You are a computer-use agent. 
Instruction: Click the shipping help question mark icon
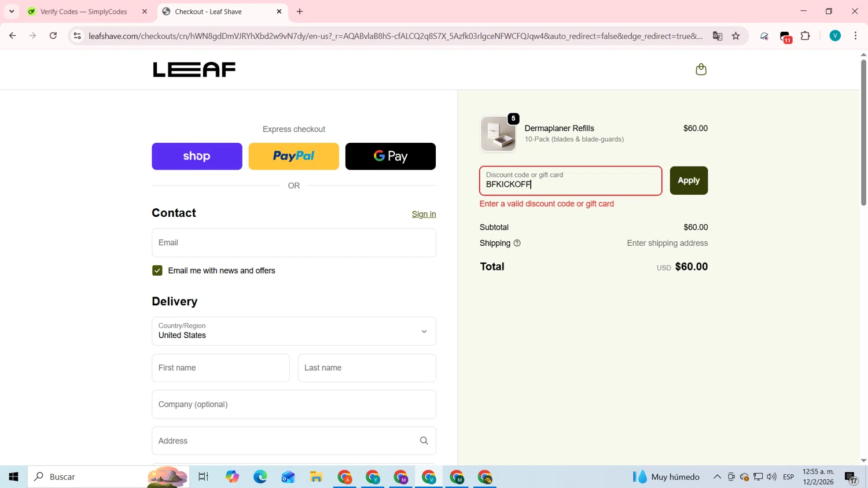coord(517,243)
